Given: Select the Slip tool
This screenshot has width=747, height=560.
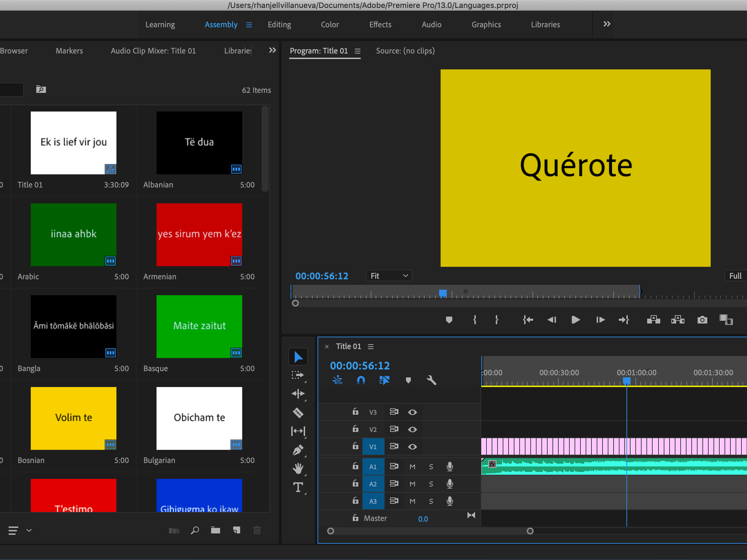Looking at the screenshot, I should coord(298,431).
